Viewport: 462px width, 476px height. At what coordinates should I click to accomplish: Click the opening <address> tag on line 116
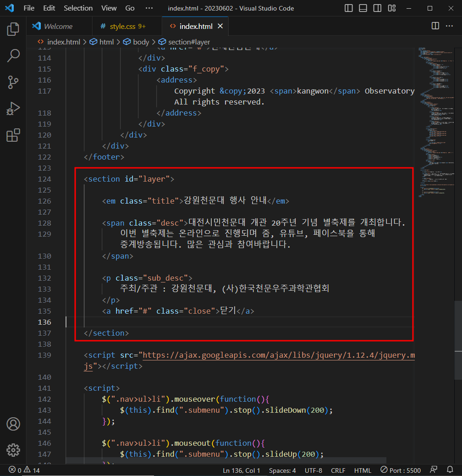point(176,80)
